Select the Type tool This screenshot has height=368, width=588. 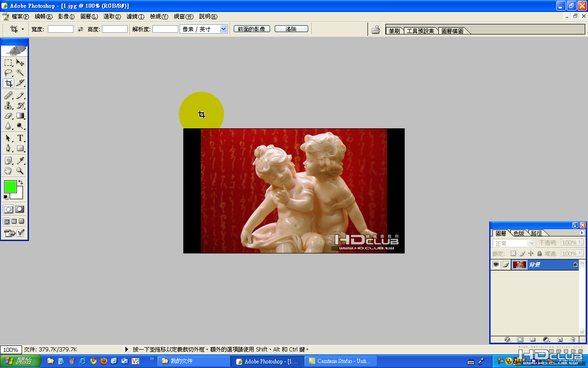point(20,138)
